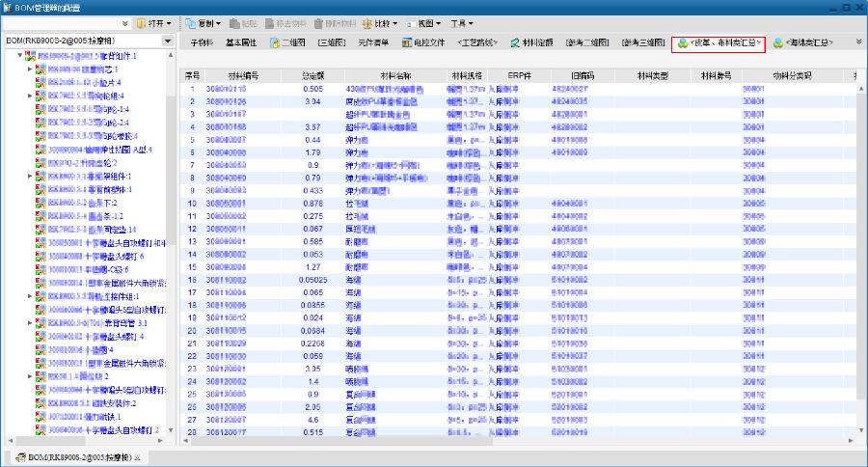Close the BOM(RK8900S-2@005:按摩椅) bottom tab
The image size is (868, 467).
(x=137, y=456)
